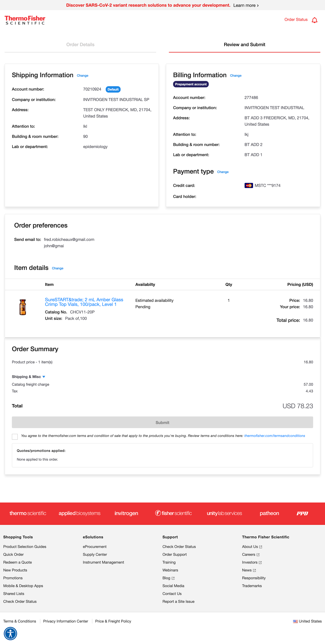The height and width of the screenshot is (644, 325).
Task: Expand the Learn more banner chevron
Action: pos(258,5)
